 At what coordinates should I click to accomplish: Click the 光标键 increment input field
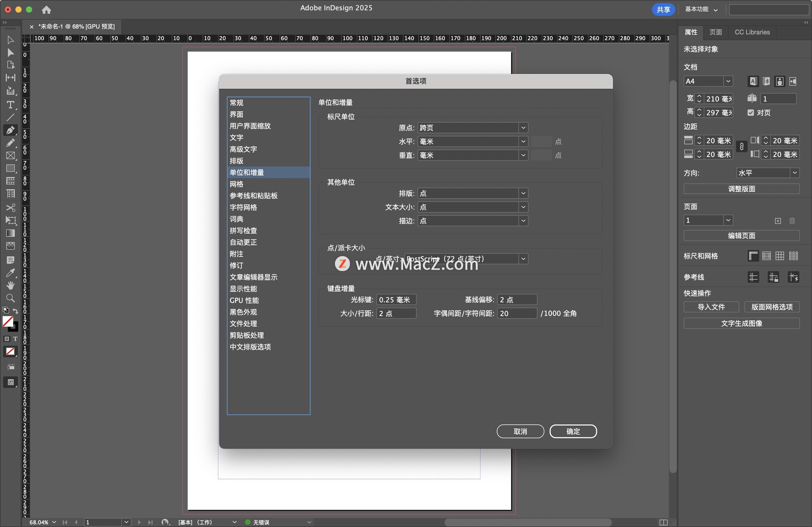click(396, 300)
